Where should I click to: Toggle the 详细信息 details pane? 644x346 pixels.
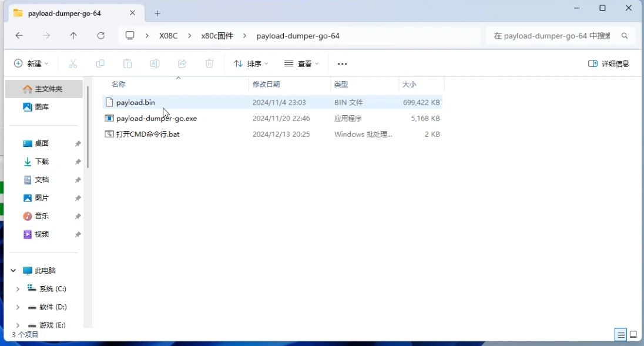608,63
